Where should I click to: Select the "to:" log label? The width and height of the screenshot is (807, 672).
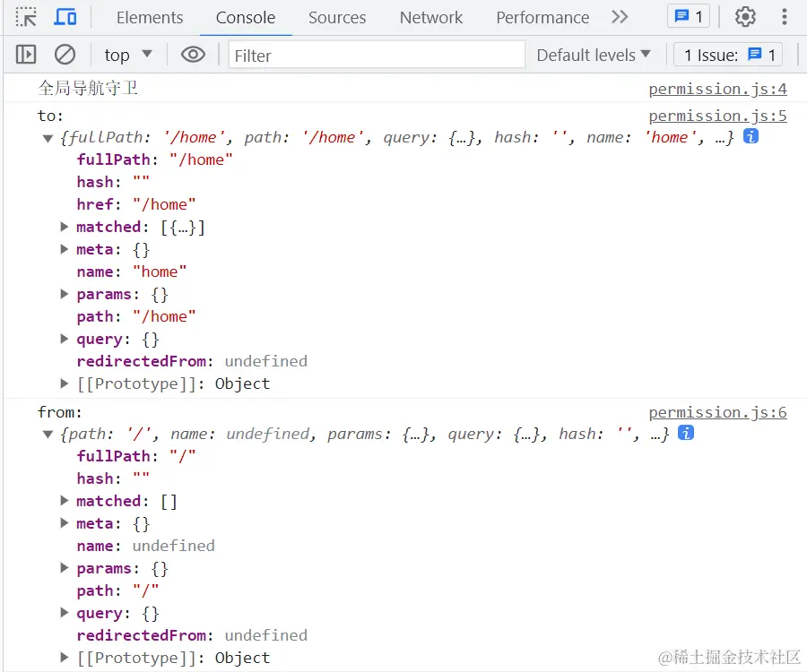[50, 116]
